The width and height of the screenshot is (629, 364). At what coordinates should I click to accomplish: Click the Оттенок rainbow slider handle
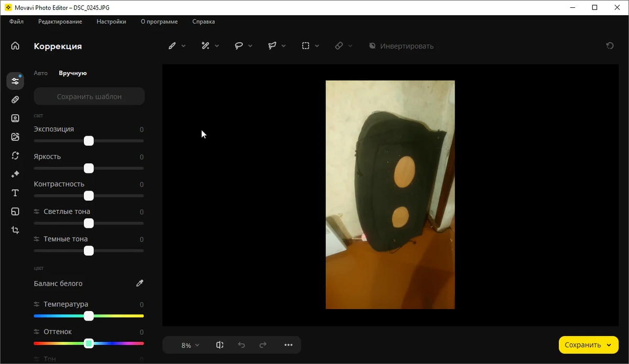click(x=89, y=344)
